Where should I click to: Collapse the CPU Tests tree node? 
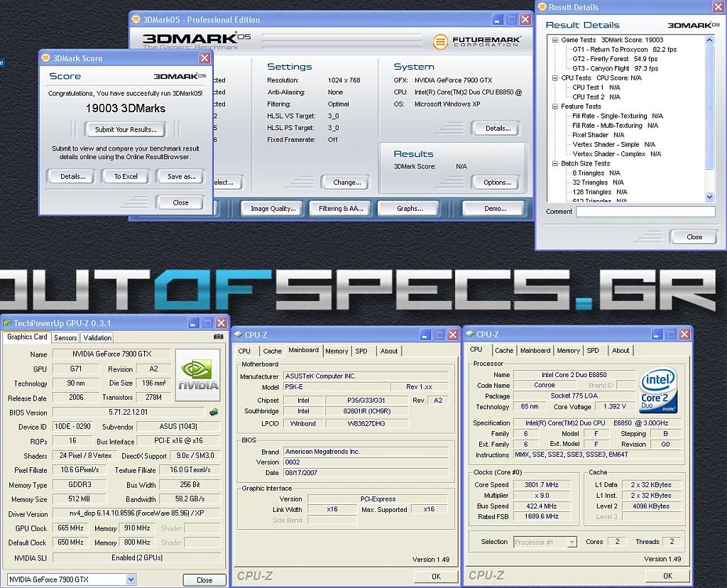[554, 78]
